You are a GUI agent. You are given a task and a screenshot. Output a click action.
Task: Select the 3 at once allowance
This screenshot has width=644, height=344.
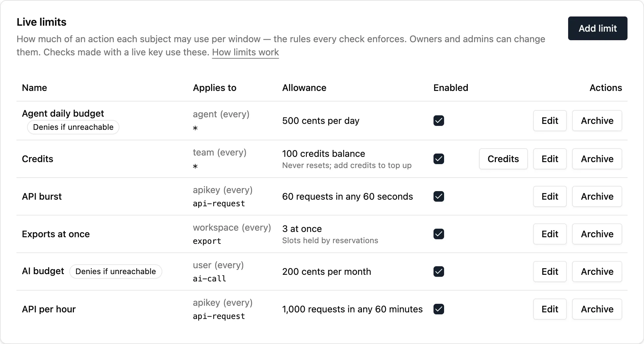(x=302, y=229)
